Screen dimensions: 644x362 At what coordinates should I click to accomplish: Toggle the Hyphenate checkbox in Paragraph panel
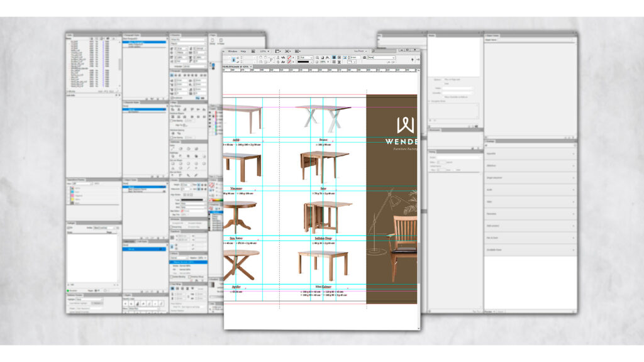tap(172, 97)
